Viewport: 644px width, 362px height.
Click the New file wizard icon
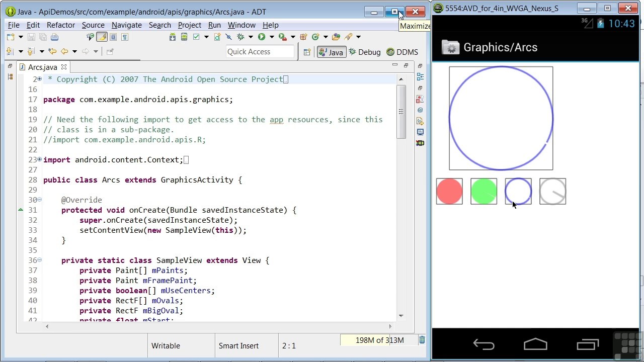tap(11, 37)
